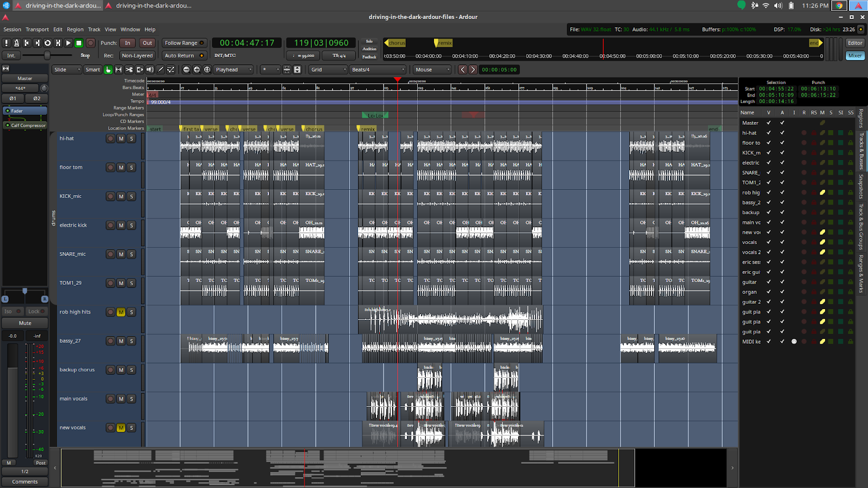Viewport: 868px width, 488px height.
Task: Nudge earlier with left arrow button
Action: 463,69
